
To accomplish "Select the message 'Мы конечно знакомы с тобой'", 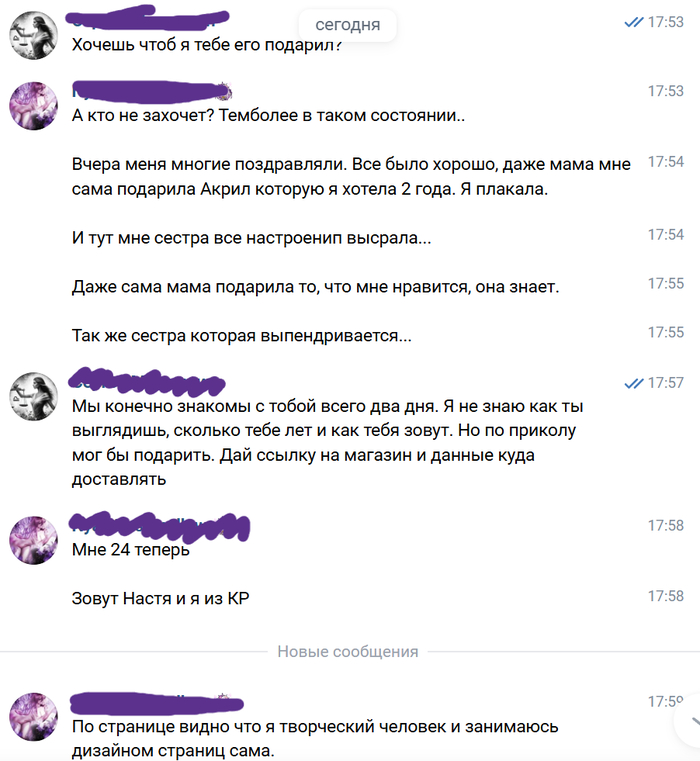I will pos(328,442).
